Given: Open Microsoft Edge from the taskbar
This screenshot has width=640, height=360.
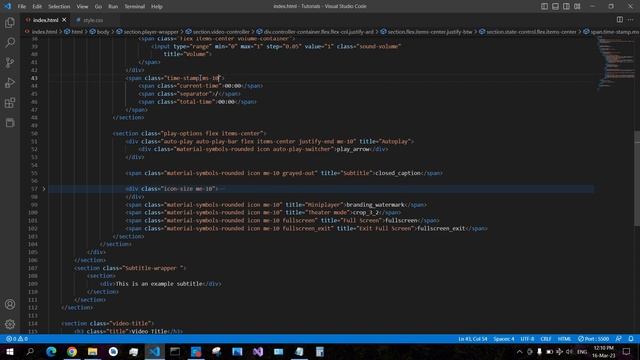Looking at the screenshot, I should 51,351.
